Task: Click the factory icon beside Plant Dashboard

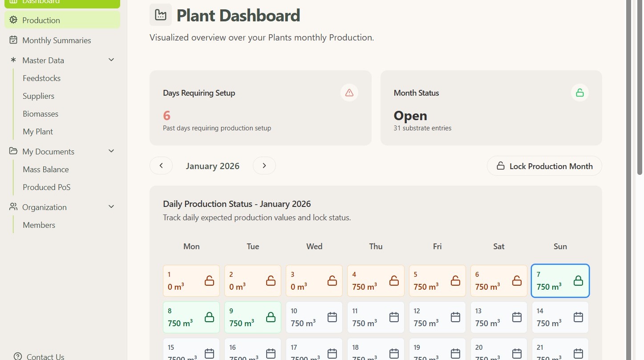Action: pyautogui.click(x=161, y=15)
